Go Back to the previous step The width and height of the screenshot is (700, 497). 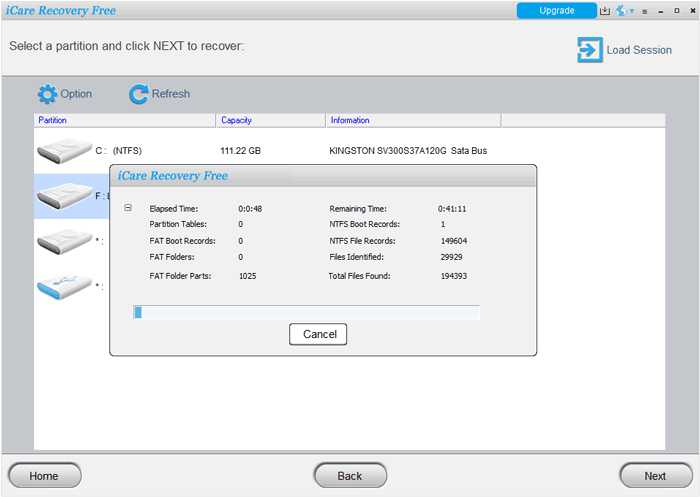(350, 476)
